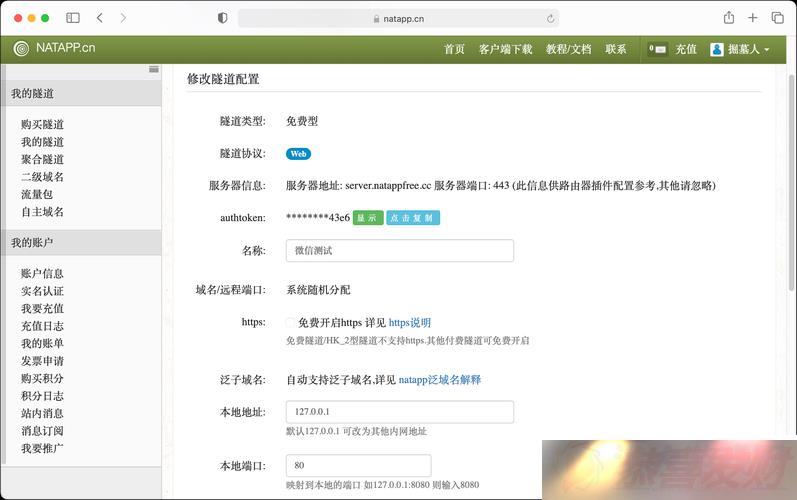
Task: Open 消息订阅 in the sidebar
Action: tap(42, 431)
